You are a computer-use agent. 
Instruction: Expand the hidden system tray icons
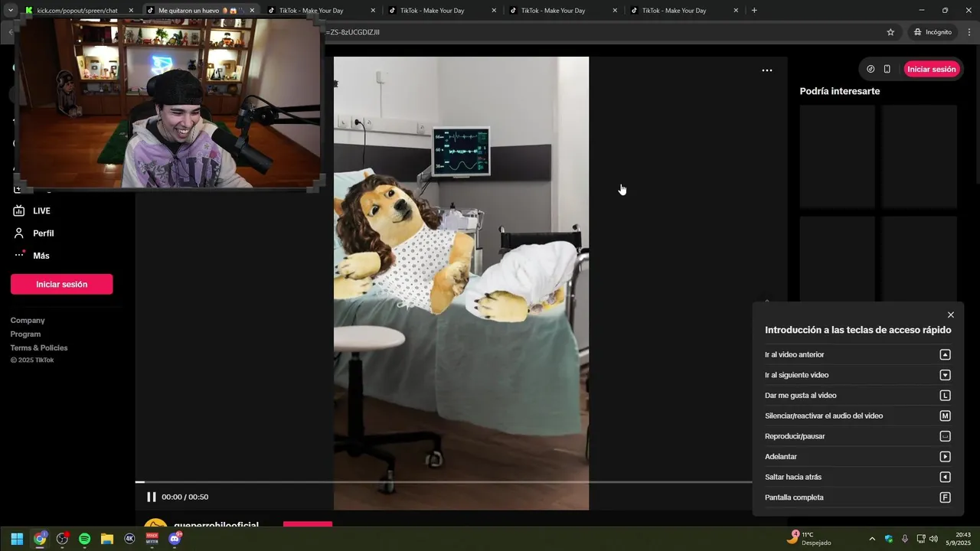point(872,539)
